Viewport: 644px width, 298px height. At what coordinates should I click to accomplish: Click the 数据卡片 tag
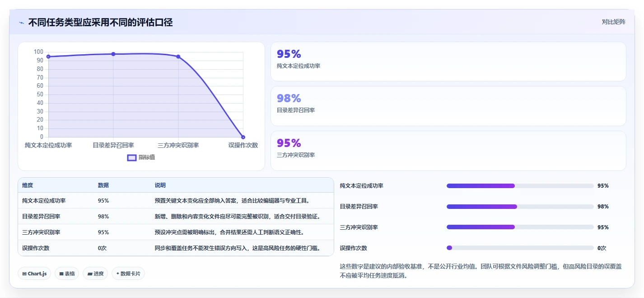[x=128, y=274]
